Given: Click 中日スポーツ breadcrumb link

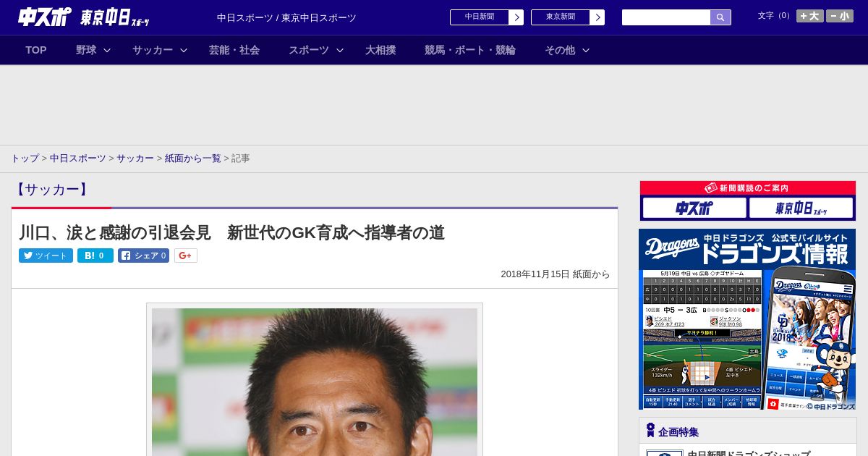Looking at the screenshot, I should tap(77, 159).
